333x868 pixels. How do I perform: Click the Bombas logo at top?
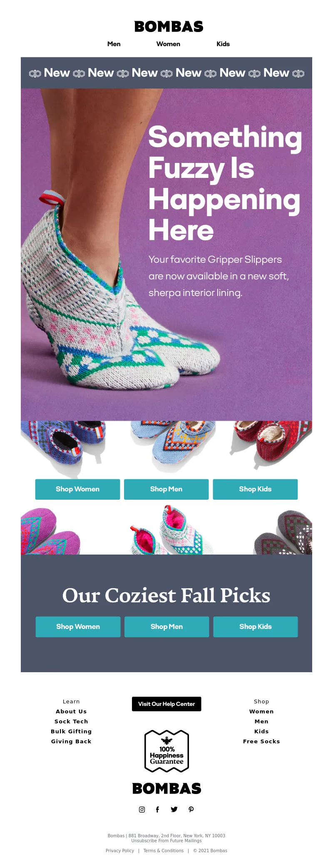pyautogui.click(x=169, y=27)
